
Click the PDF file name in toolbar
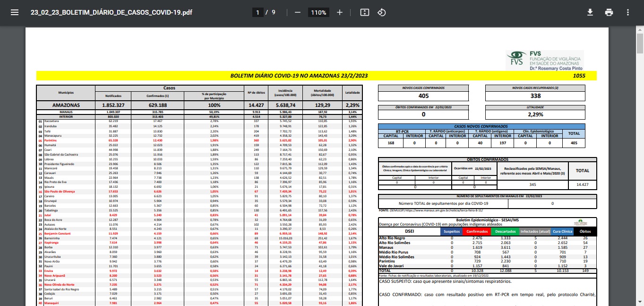pyautogui.click(x=112, y=12)
